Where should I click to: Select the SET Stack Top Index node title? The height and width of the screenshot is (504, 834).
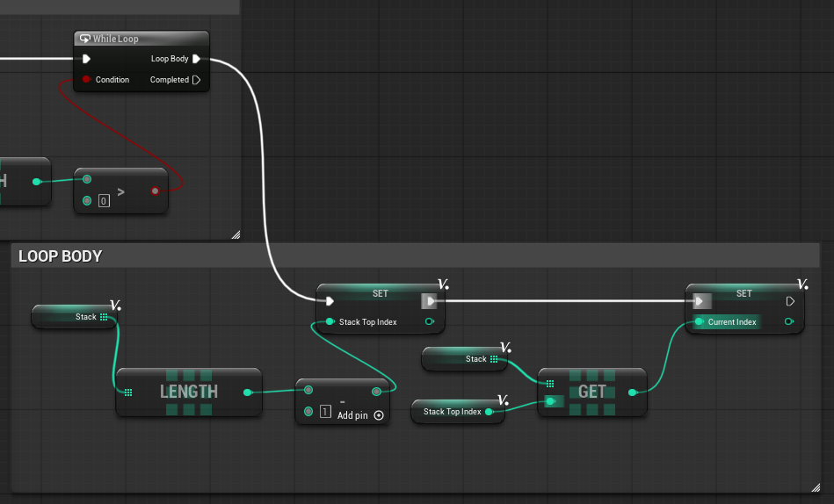click(380, 293)
